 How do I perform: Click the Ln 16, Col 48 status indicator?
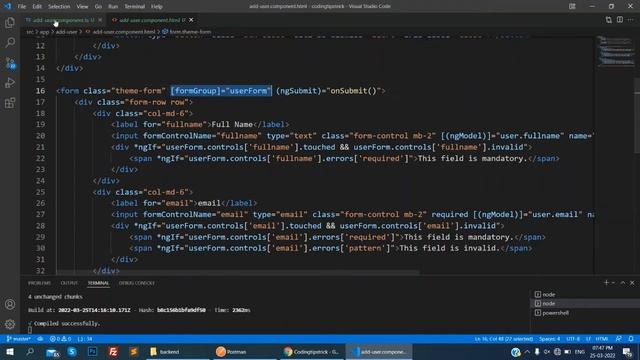coord(503,339)
